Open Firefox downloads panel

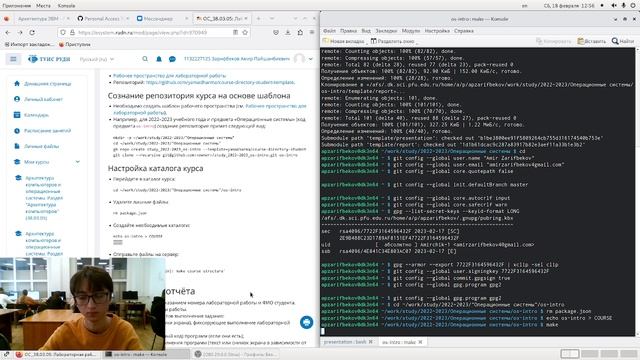point(288,32)
